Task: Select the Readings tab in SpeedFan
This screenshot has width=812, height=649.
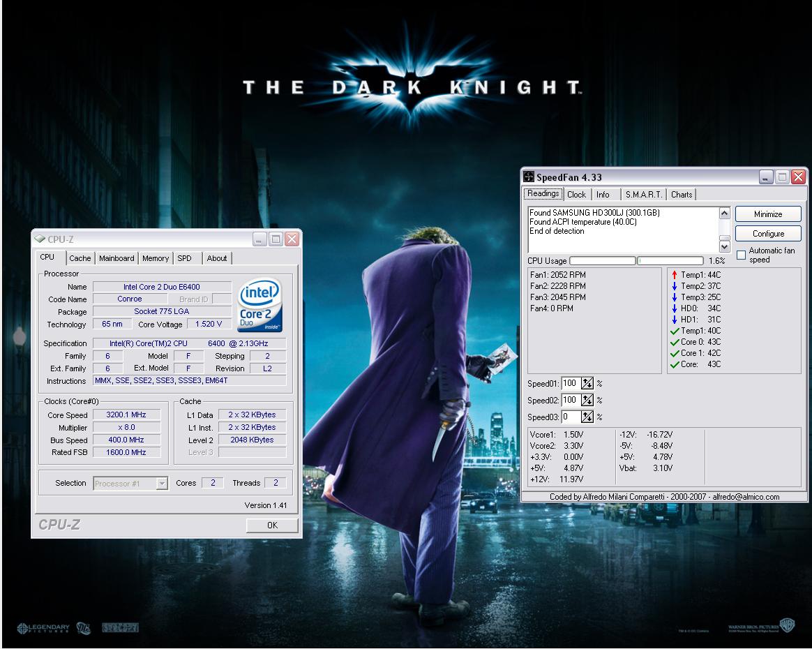Action: 543,193
